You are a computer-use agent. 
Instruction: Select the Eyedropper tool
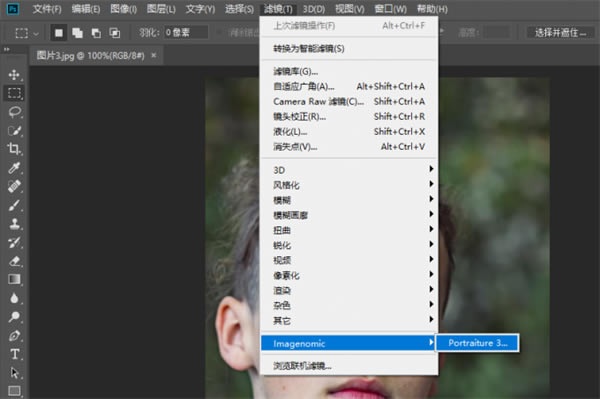pyautogui.click(x=15, y=168)
